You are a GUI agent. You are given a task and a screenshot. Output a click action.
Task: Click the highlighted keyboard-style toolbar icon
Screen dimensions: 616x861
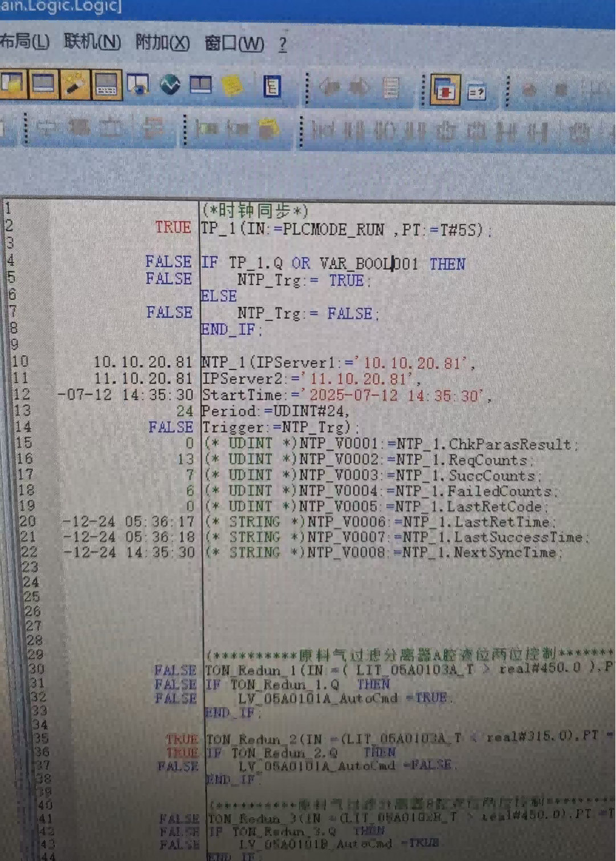point(107,85)
